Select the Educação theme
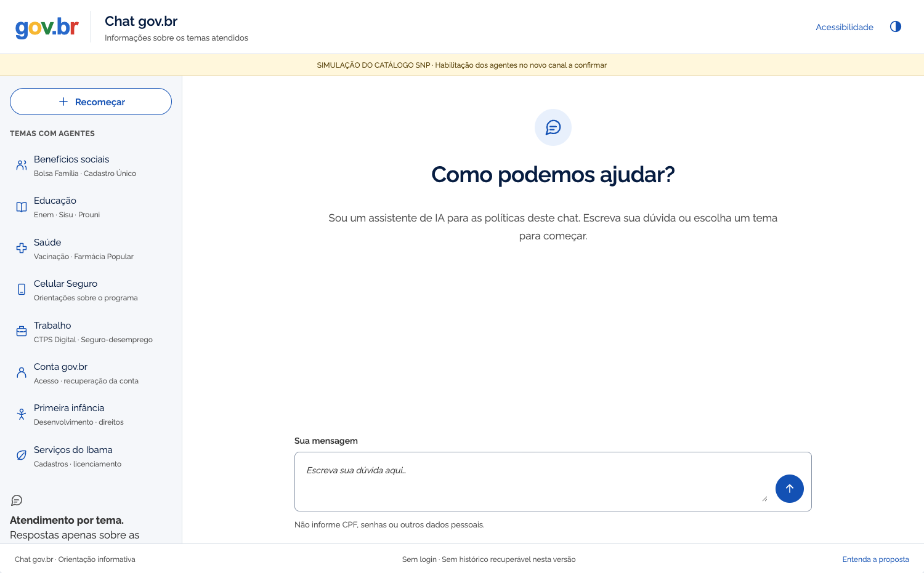This screenshot has width=924, height=573. click(91, 207)
